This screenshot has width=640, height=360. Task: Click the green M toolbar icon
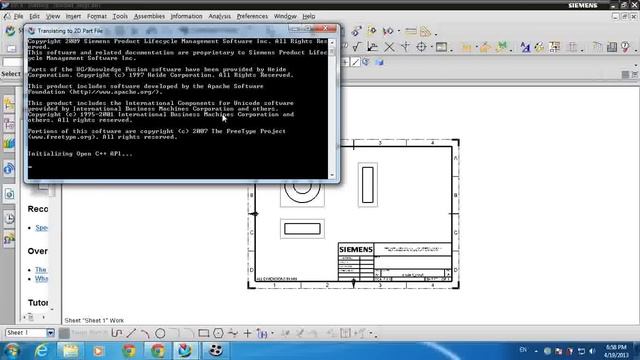coord(502,47)
